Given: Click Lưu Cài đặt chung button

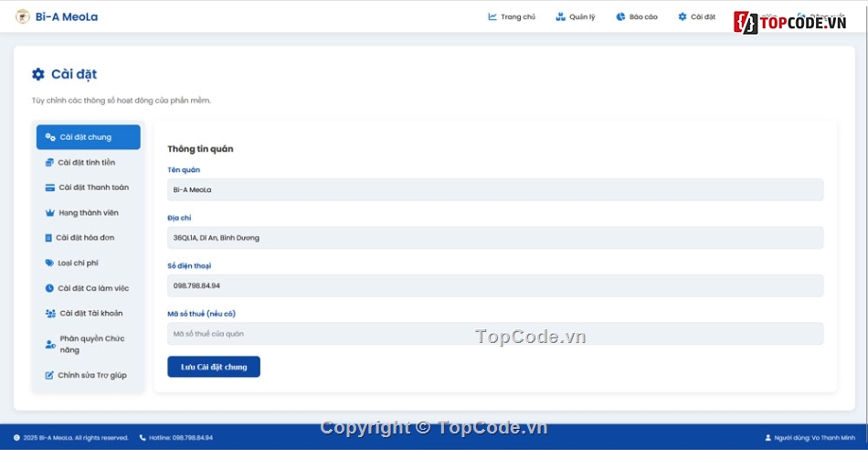Looking at the screenshot, I should tap(214, 367).
